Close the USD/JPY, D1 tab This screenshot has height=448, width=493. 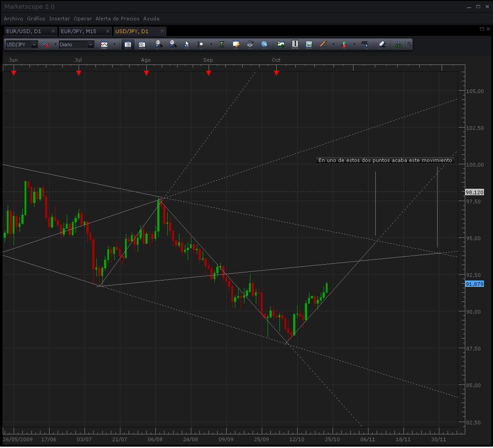(162, 31)
